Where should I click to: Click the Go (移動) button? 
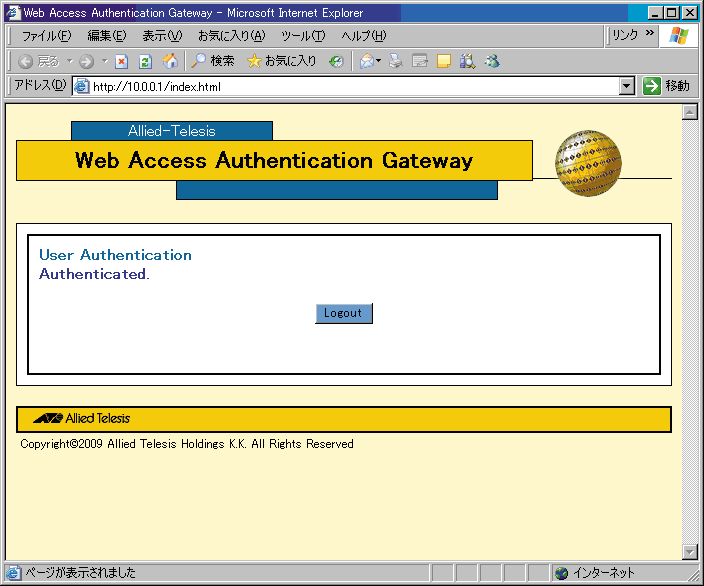coord(667,86)
